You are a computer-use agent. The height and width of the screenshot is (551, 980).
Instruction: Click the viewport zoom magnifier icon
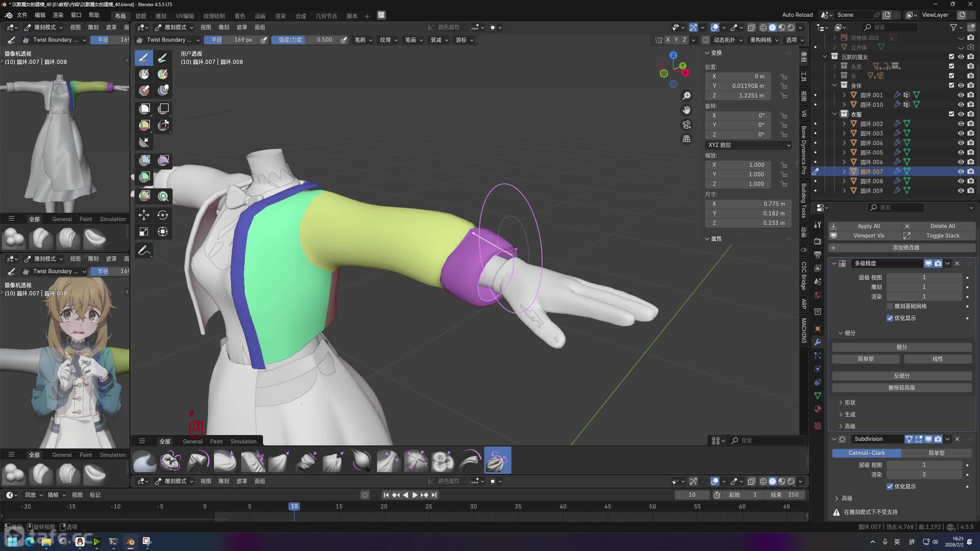coord(687,96)
